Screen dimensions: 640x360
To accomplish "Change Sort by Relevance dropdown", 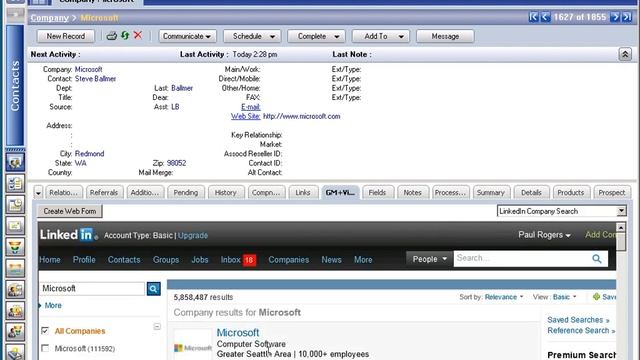I will click(x=504, y=297).
